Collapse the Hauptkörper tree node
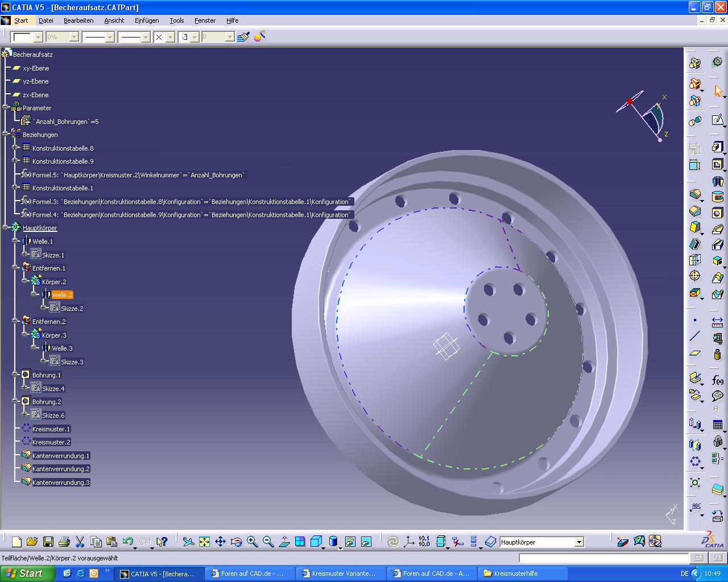The width and height of the screenshot is (728, 582). (6, 227)
